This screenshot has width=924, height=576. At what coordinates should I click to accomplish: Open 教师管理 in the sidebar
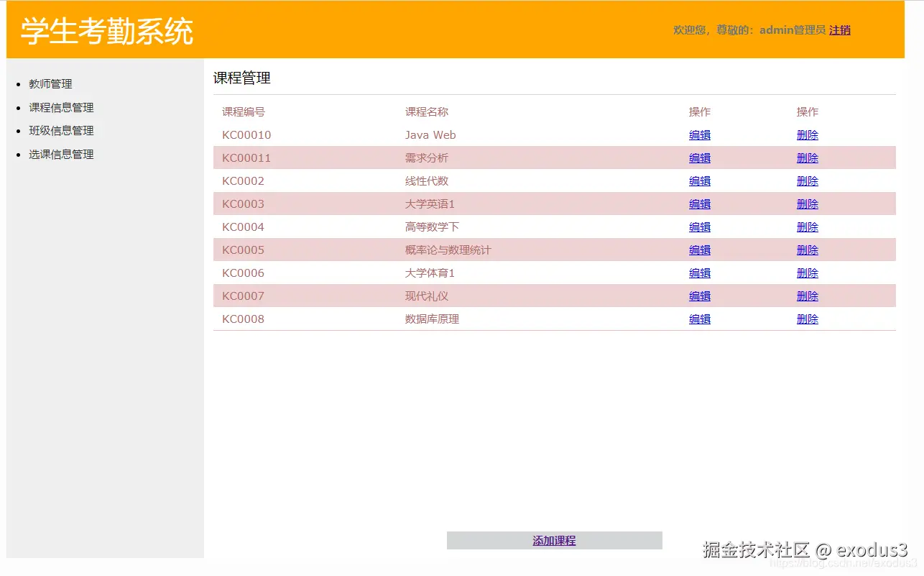point(50,84)
